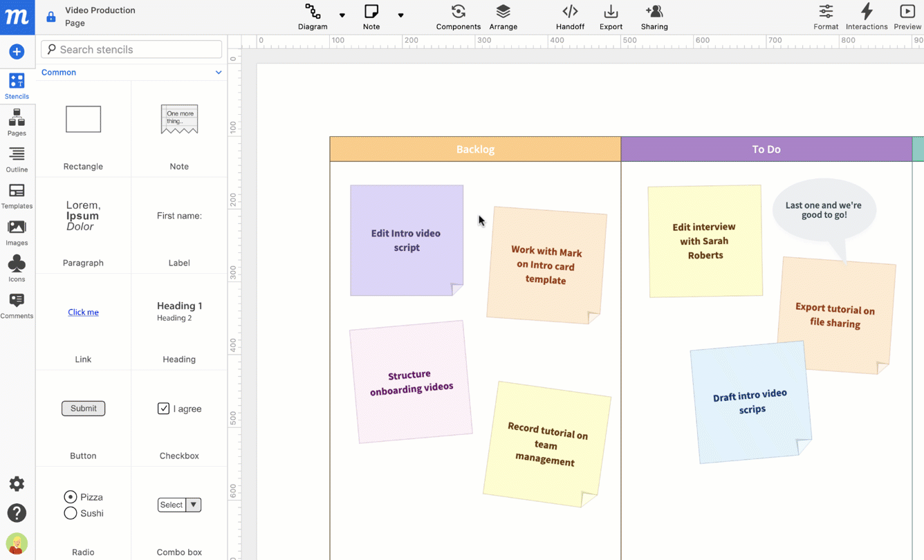Click the Arrange toolbar icon
Screen dimensions: 924x560
503,17
